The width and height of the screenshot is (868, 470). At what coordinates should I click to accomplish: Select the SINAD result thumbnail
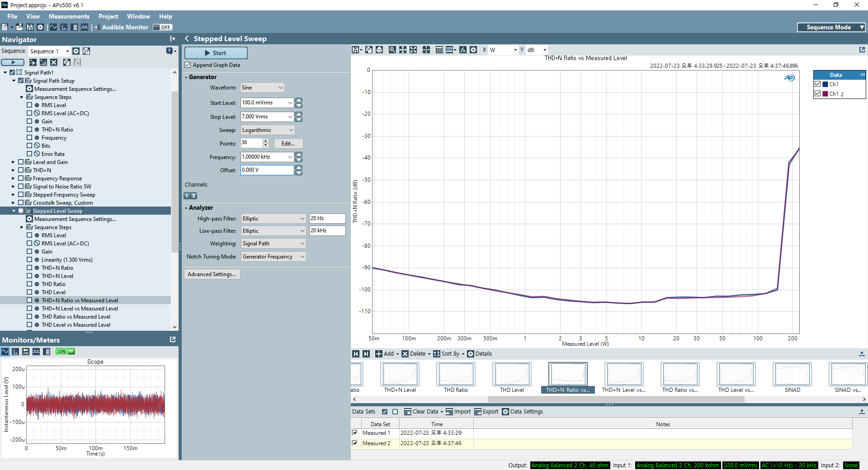tap(792, 377)
